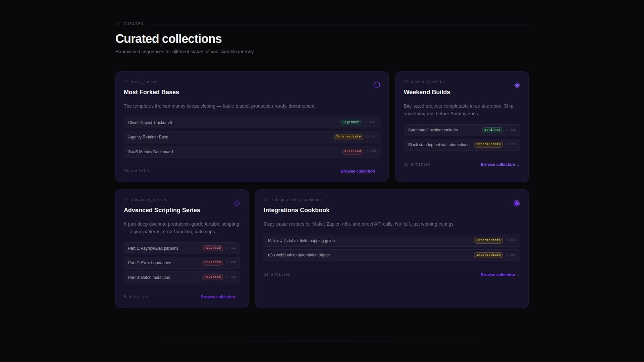This screenshot has height=362, width=644.
Task: Click the circle icon on Integrations Cookbook card
Action: [x=517, y=203]
